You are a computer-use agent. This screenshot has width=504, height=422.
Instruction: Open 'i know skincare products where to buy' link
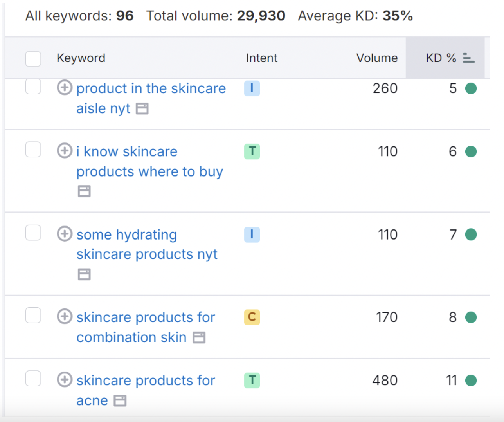pos(149,161)
